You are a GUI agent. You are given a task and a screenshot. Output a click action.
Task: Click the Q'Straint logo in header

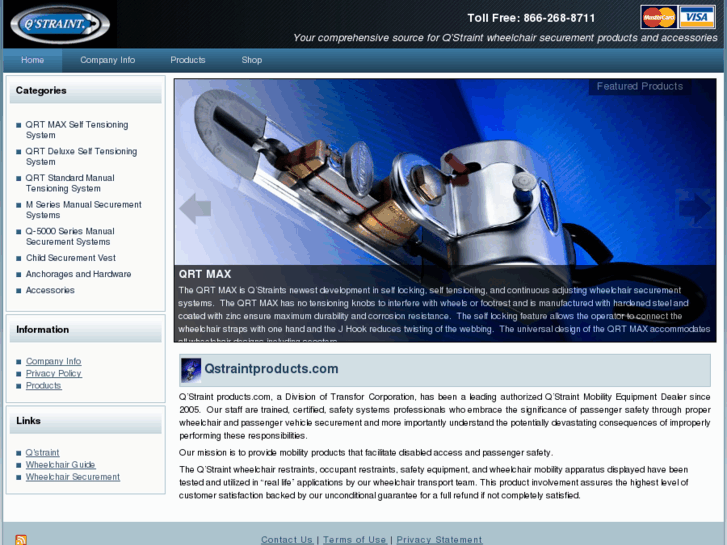60,24
